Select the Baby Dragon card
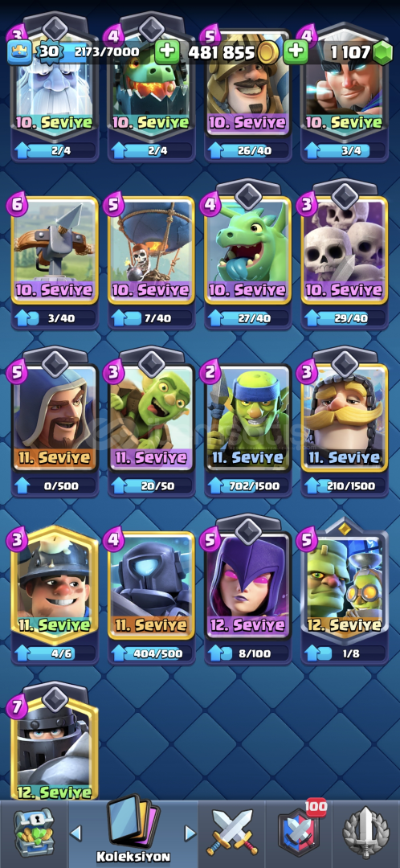 (x=247, y=250)
